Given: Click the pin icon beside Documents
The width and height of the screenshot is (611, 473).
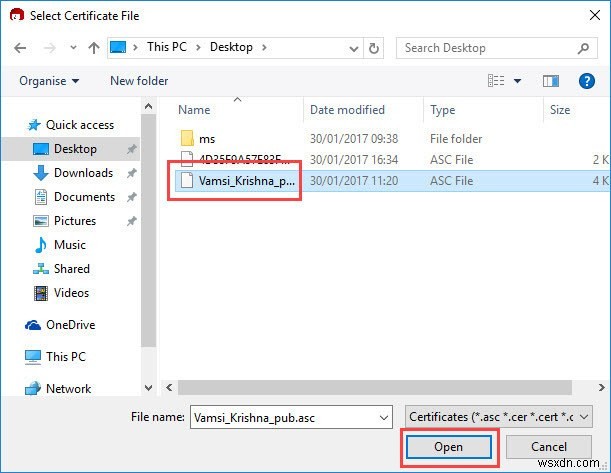Looking at the screenshot, I should pyautogui.click(x=132, y=197).
